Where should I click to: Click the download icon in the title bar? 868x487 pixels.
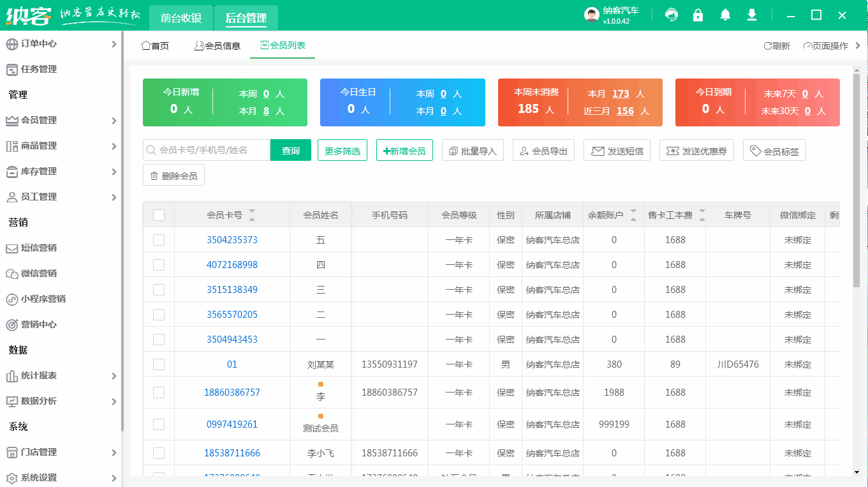(751, 14)
